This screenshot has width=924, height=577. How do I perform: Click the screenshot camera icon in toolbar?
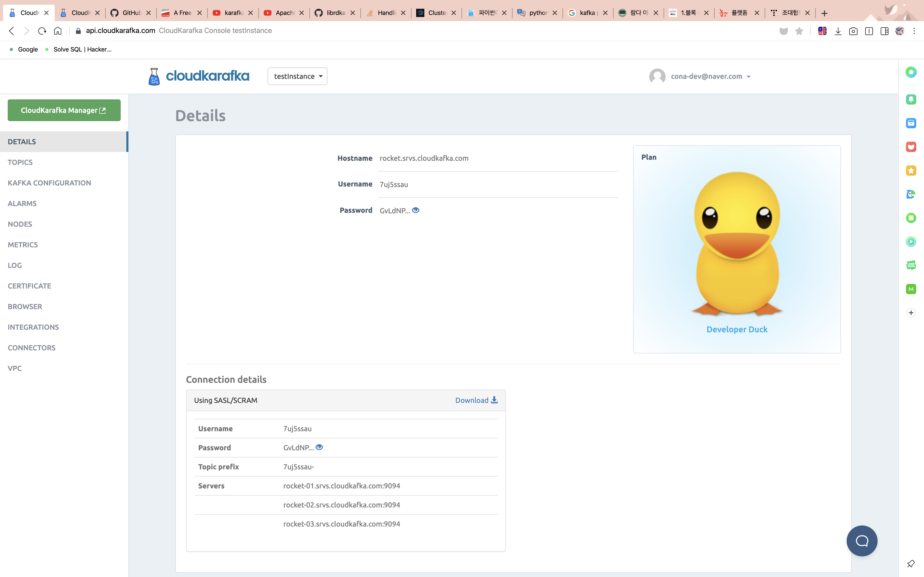(853, 31)
